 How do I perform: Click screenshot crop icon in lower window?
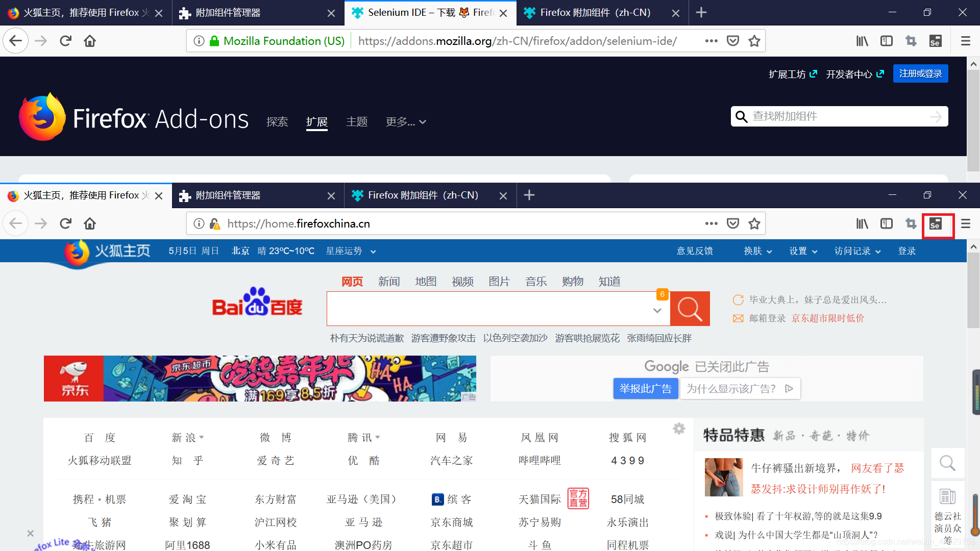coord(911,223)
